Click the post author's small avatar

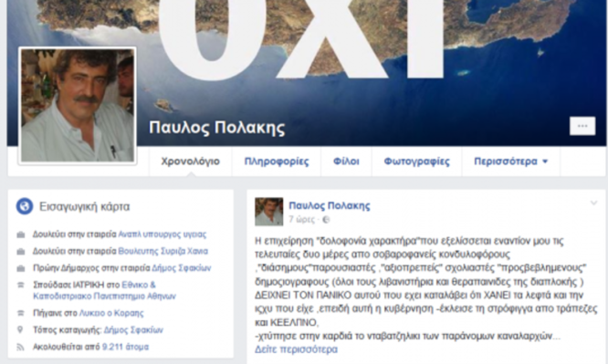(x=268, y=212)
